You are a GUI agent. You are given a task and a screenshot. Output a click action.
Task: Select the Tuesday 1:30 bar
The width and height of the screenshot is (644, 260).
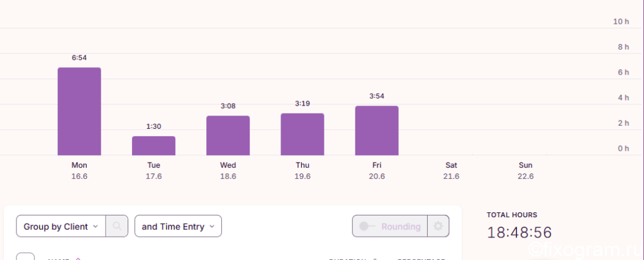tap(153, 146)
